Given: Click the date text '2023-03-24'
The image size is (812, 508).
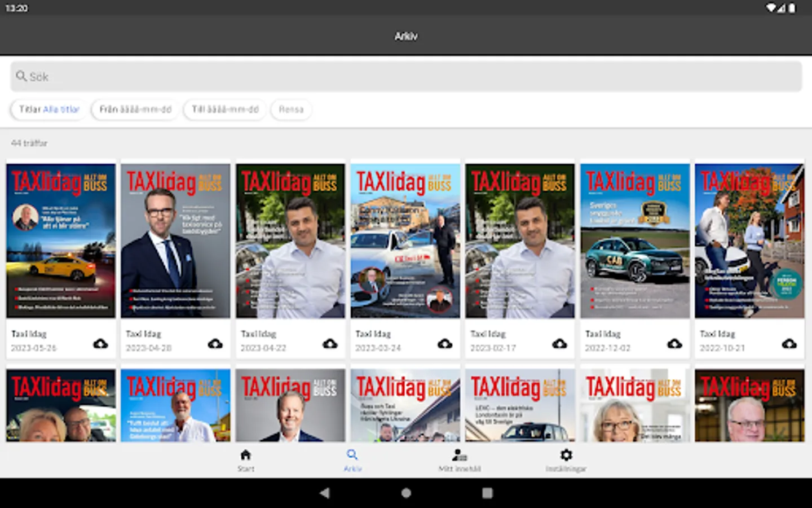Looking at the screenshot, I should tap(378, 348).
